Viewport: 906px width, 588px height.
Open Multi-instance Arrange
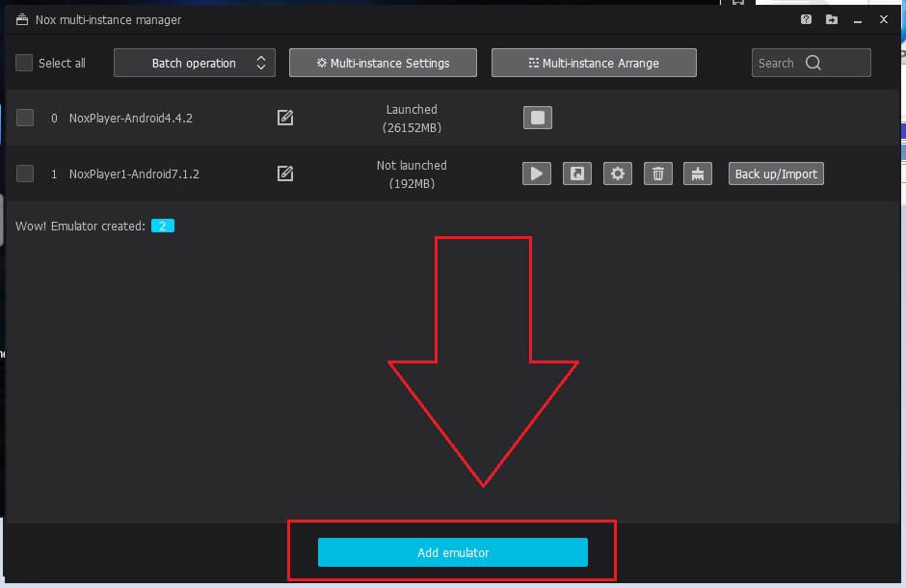tap(594, 63)
